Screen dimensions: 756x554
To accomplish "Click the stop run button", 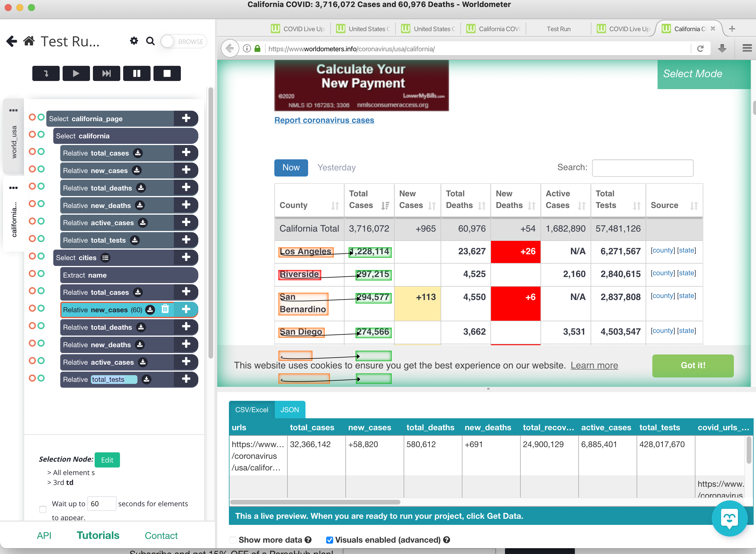I will tap(167, 73).
